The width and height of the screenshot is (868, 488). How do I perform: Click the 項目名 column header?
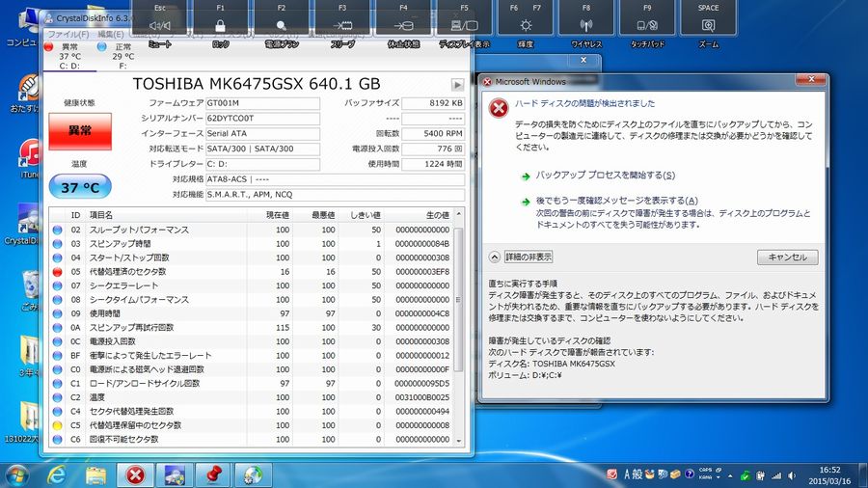[166, 215]
